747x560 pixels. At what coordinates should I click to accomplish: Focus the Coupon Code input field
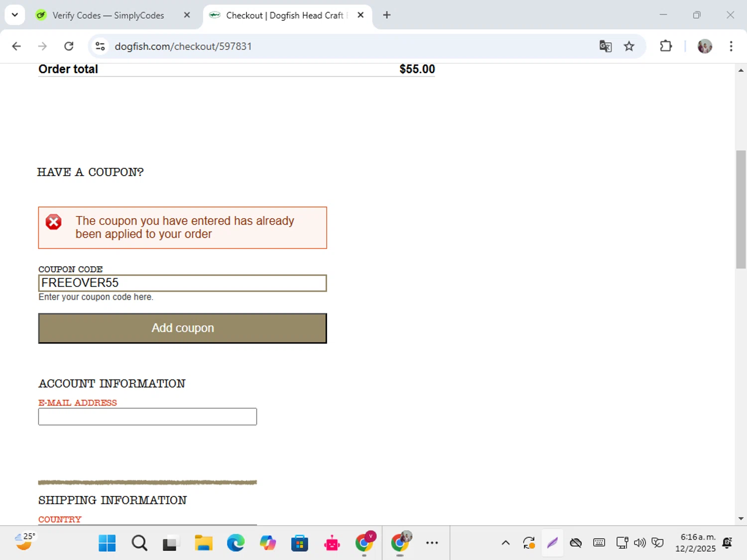point(183,283)
